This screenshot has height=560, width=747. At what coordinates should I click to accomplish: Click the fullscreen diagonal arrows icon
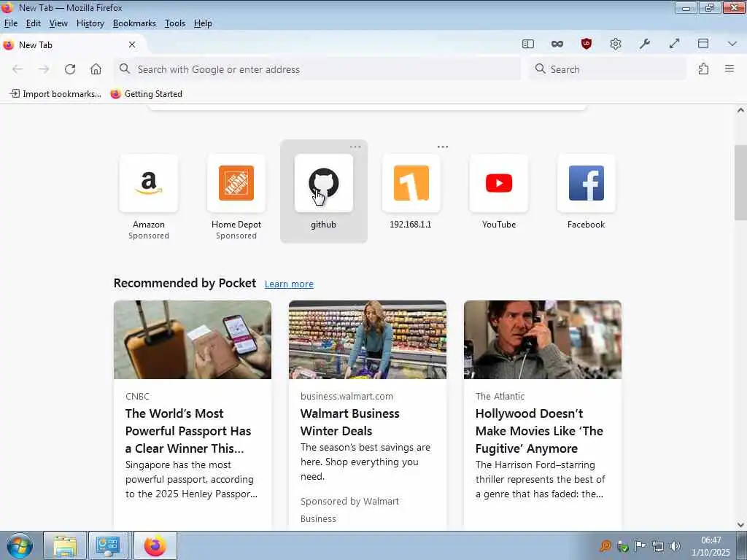(x=674, y=44)
